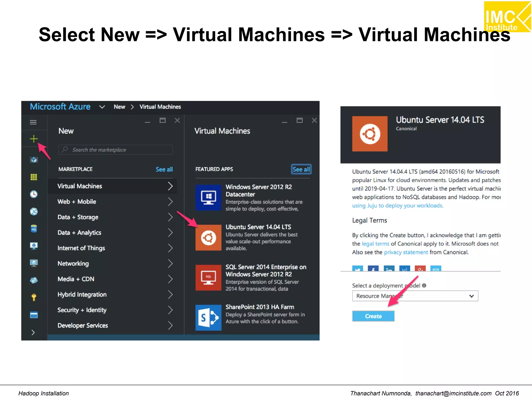
Task: Open SharePoint 2013 HA Farm title
Action: coord(260,307)
